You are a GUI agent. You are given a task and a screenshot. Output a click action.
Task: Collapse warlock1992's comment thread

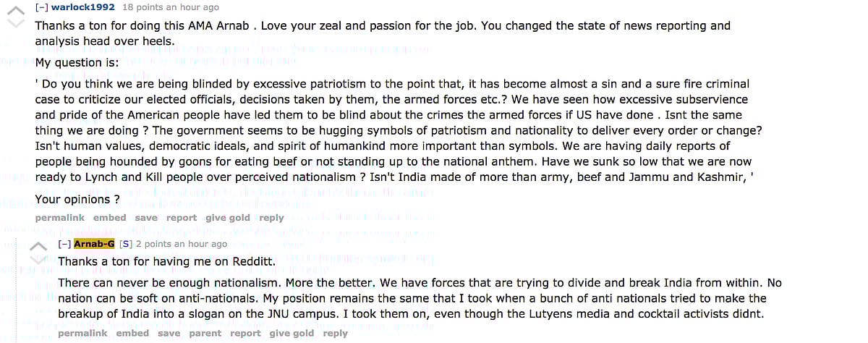pyautogui.click(x=41, y=7)
